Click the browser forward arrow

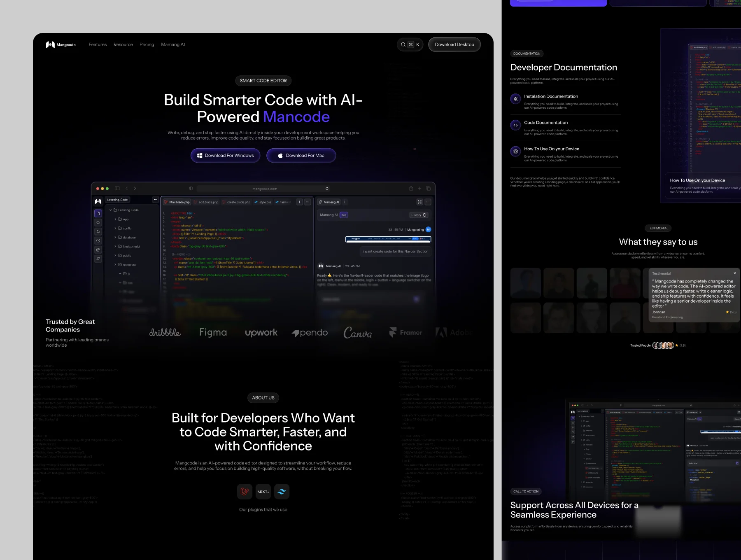point(135,188)
